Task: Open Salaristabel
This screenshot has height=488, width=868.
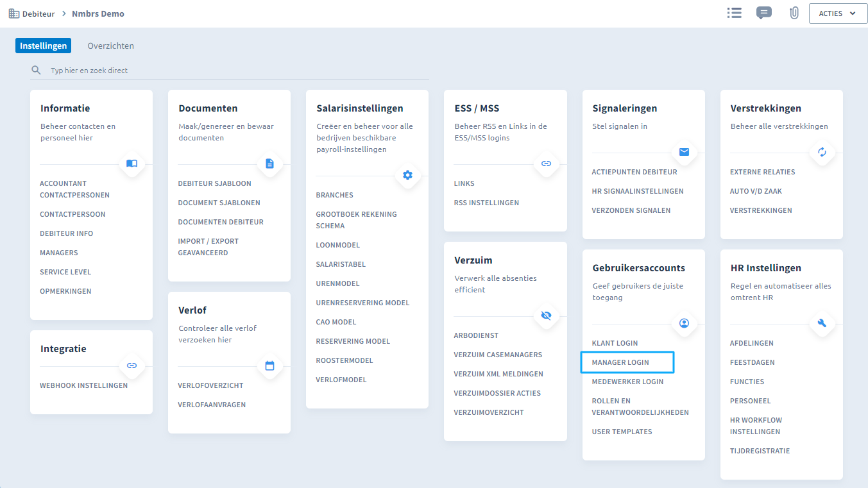Action: point(341,264)
